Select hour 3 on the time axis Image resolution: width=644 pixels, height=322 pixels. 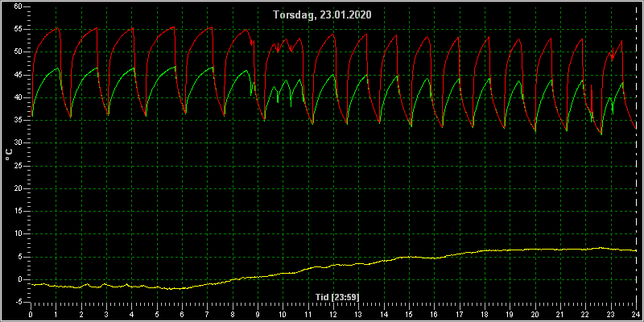pos(106,314)
